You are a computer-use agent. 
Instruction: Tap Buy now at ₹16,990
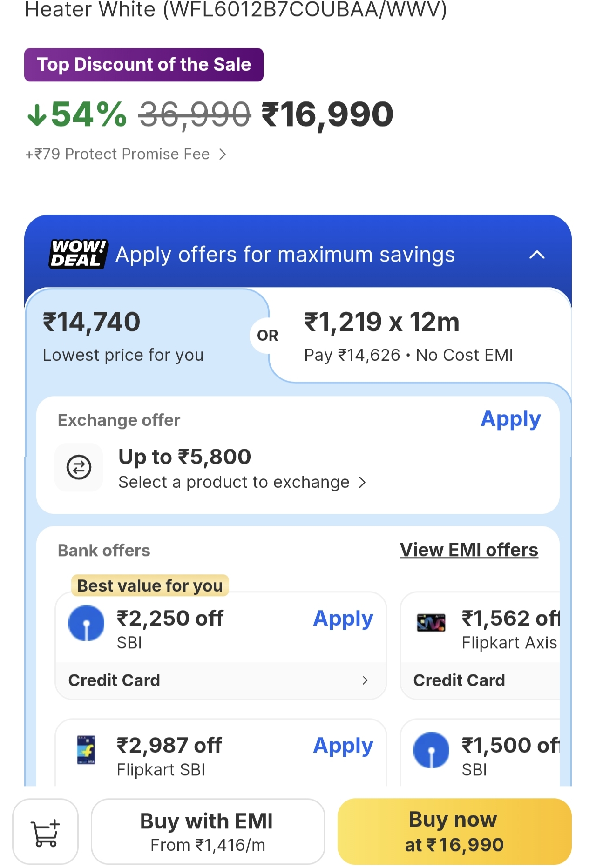click(454, 832)
